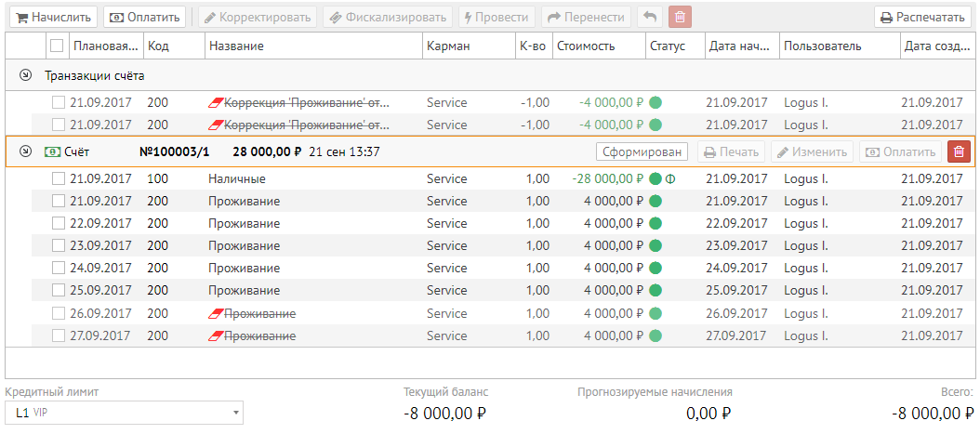This screenshot has width=980, height=434.
Task: Sort by the Название column header
Action: pyautogui.click(x=236, y=46)
